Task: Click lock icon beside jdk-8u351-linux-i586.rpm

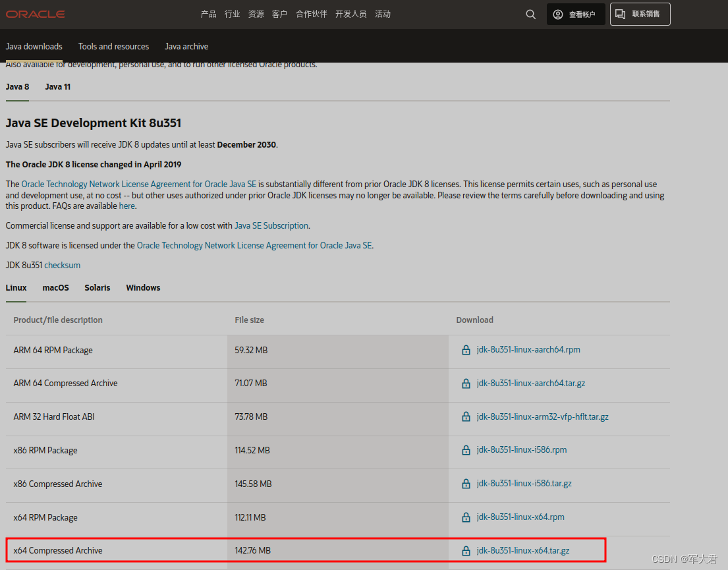Action: pos(466,450)
